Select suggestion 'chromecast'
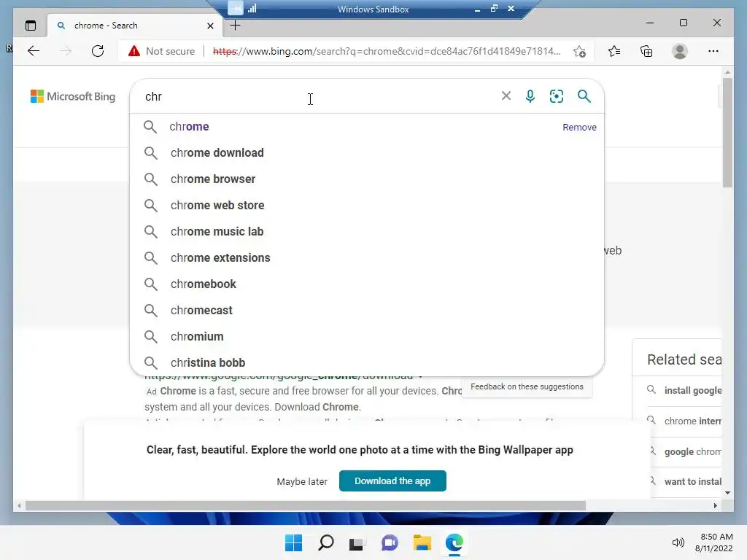Viewport: 747px width, 560px height. tap(367, 310)
